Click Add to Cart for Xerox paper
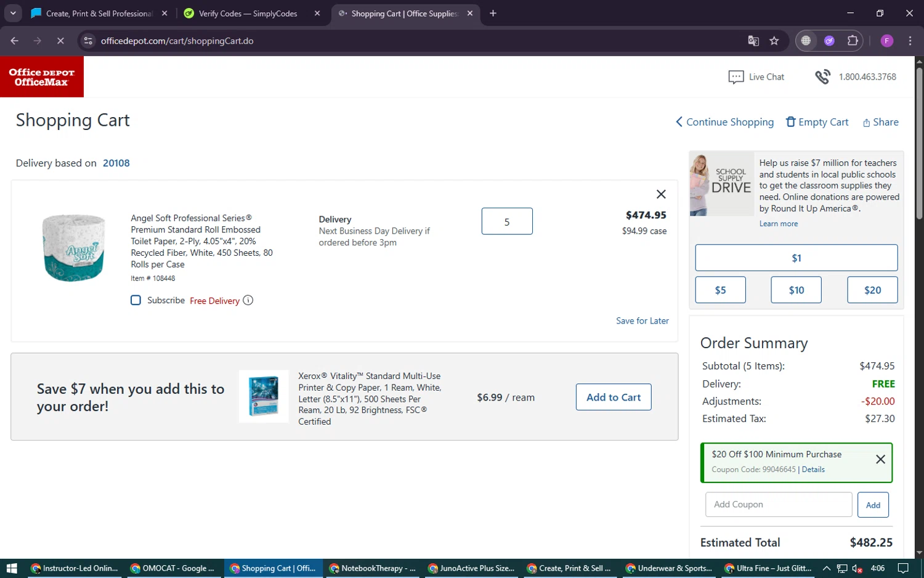 [x=614, y=397]
